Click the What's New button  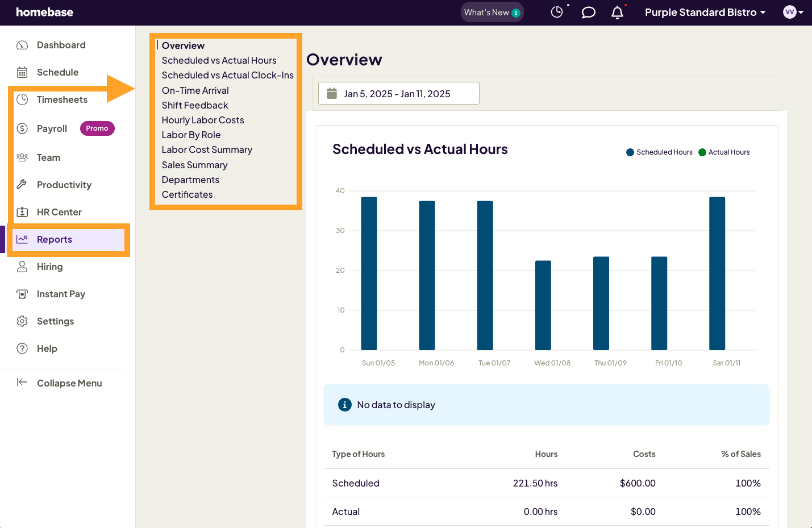(492, 12)
